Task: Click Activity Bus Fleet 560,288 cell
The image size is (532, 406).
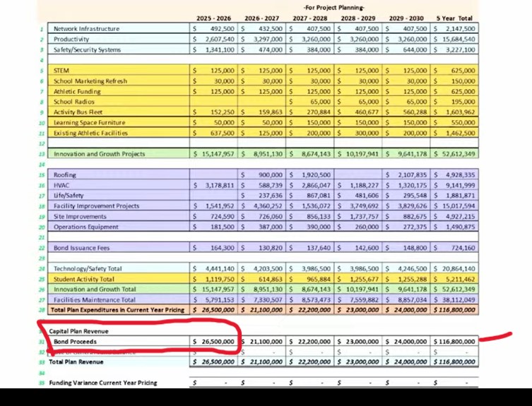Action: pyautogui.click(x=406, y=112)
